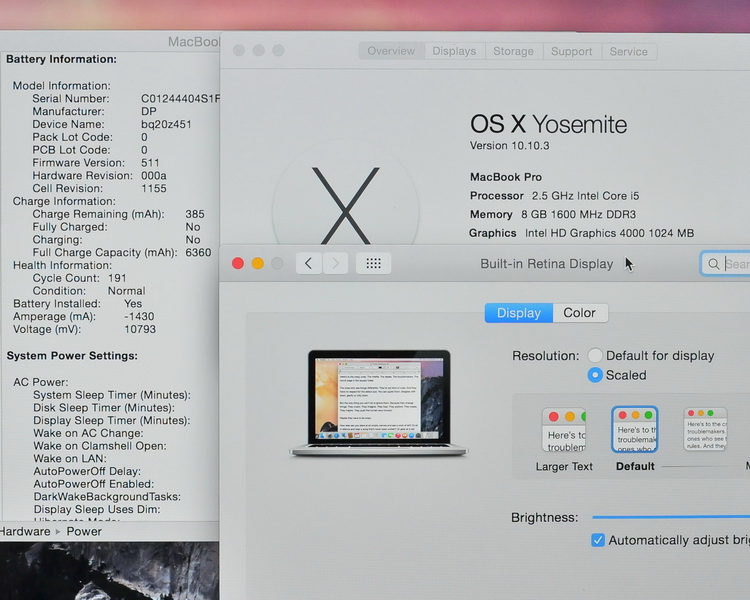Open the Storage tab in About window

point(513,51)
